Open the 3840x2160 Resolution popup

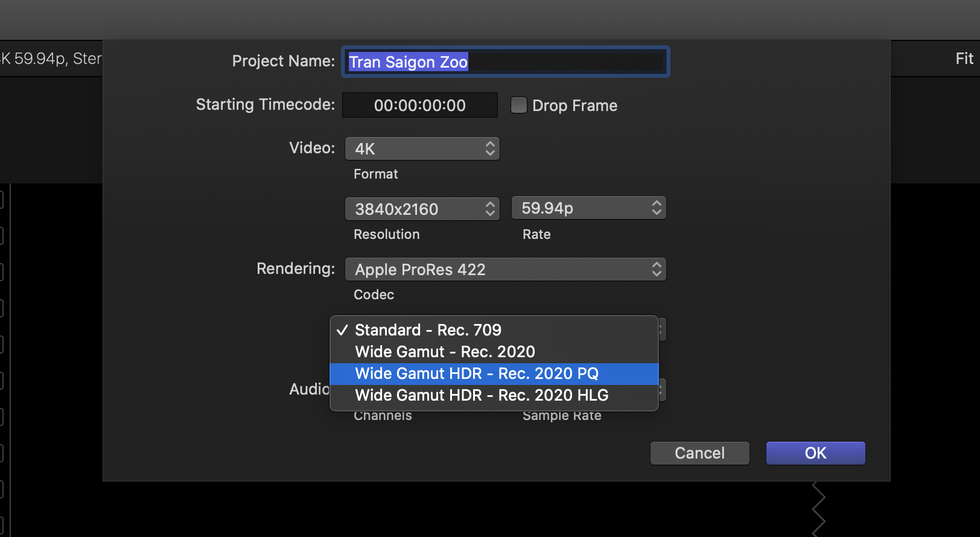pyautogui.click(x=422, y=209)
